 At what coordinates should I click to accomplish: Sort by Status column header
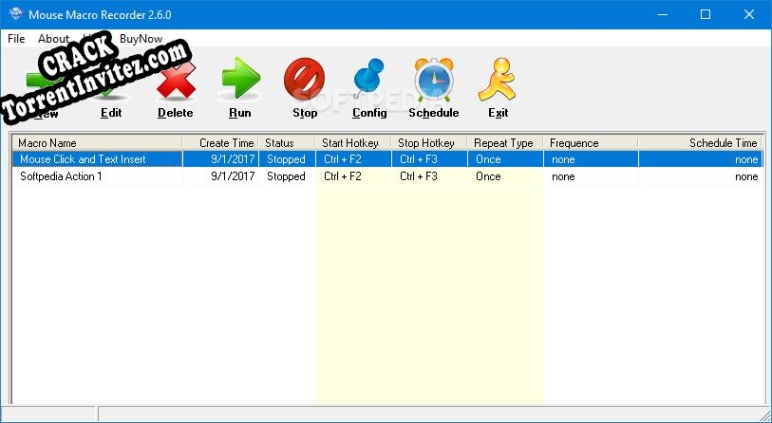point(287,143)
